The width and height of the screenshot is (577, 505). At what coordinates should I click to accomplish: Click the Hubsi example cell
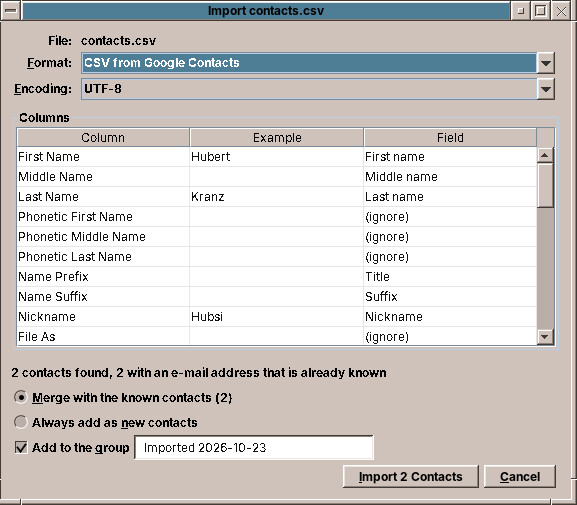tap(277, 317)
